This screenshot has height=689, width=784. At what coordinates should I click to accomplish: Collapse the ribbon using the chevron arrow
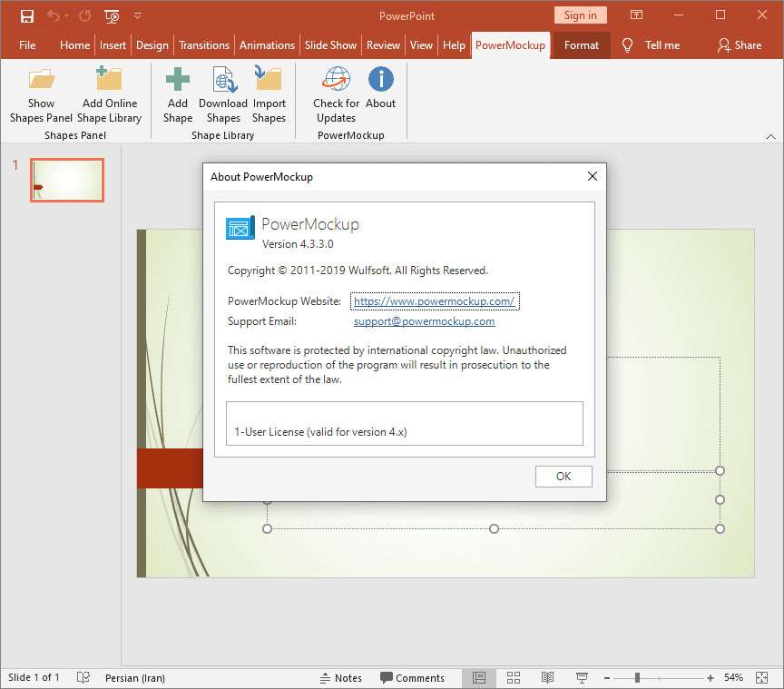coord(770,136)
